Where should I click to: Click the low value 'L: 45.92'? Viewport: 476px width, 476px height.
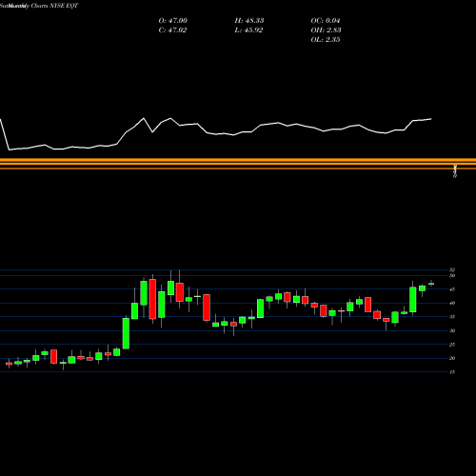coord(248,30)
